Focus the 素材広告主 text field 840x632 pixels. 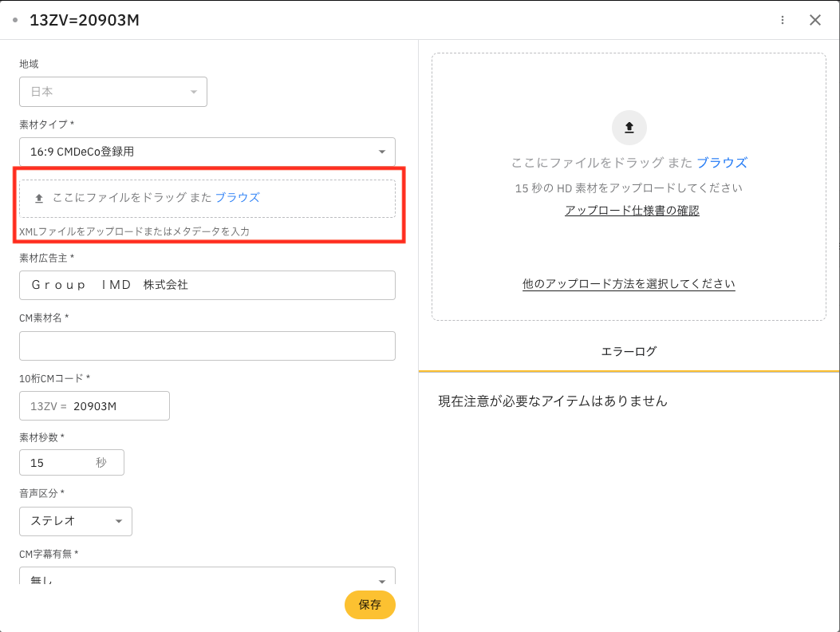[x=207, y=285]
